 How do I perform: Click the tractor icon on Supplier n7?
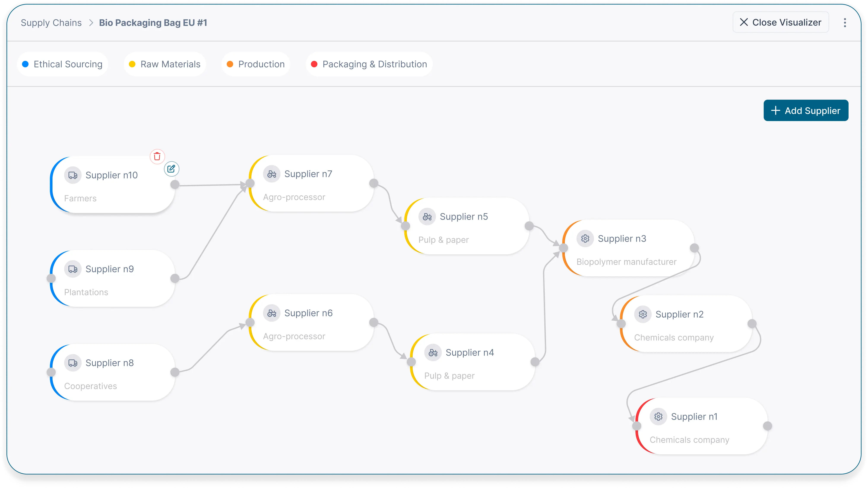pos(272,174)
